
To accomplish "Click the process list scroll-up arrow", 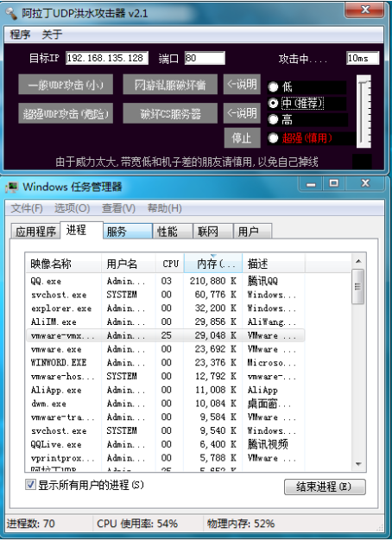I will (358, 261).
